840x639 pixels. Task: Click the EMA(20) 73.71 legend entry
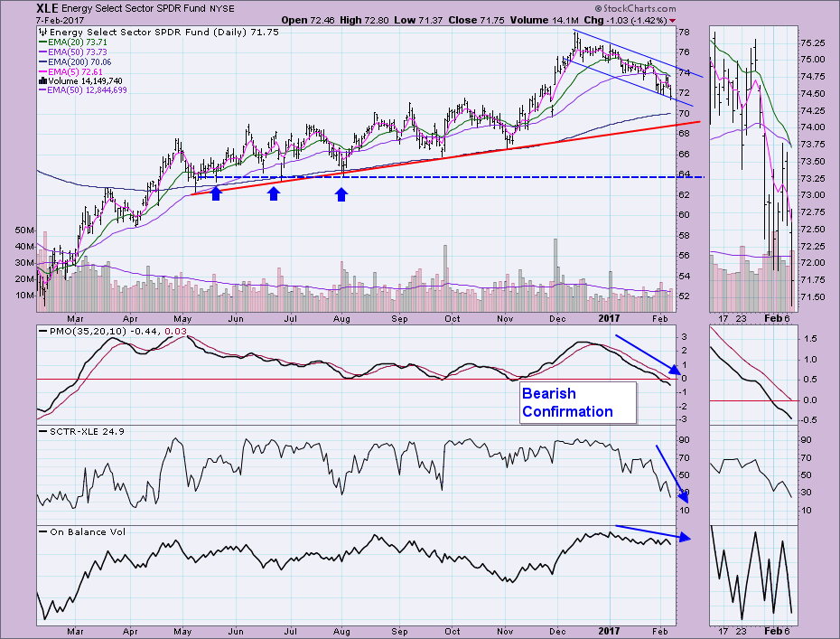[73, 42]
